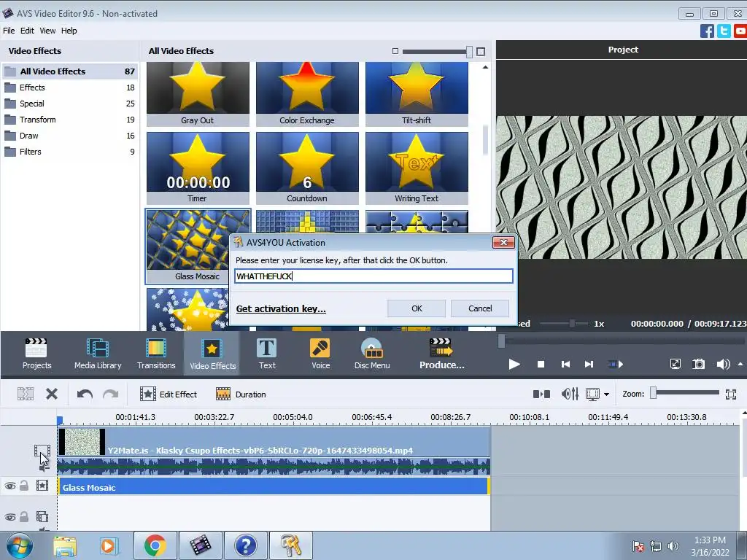Open the Edit menu
Image resolution: width=747 pixels, height=560 pixels.
point(27,31)
